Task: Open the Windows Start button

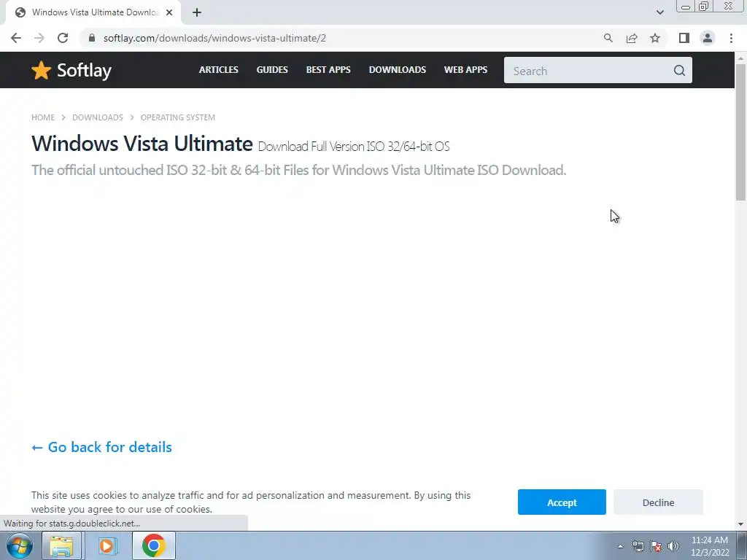Action: (20, 545)
